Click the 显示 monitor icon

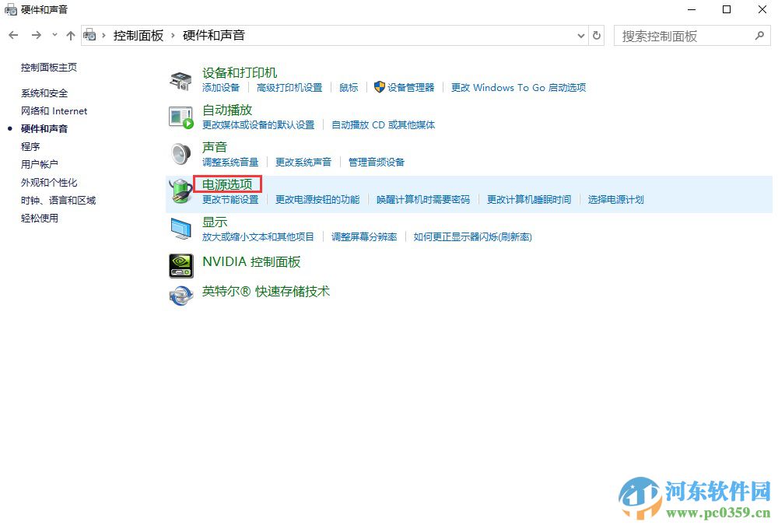click(x=180, y=228)
